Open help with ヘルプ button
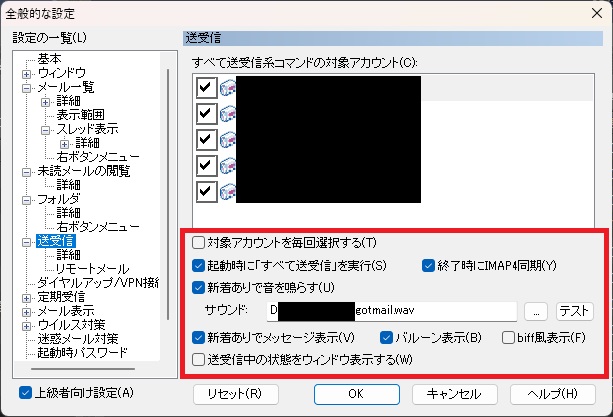 553,394
